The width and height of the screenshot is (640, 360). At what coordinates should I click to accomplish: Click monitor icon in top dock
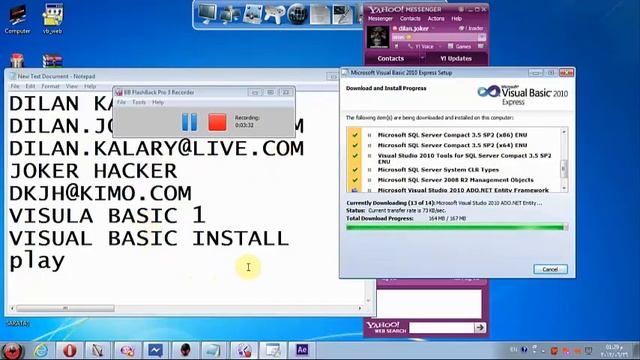pos(207,13)
